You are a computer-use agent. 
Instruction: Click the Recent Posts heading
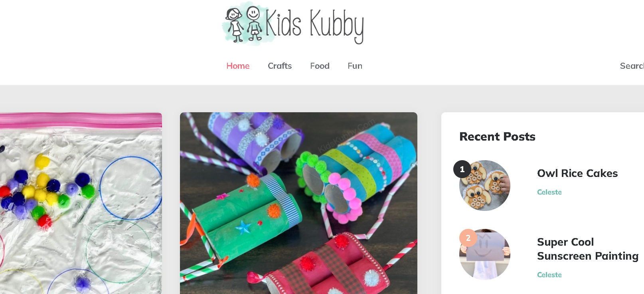pyautogui.click(x=497, y=137)
